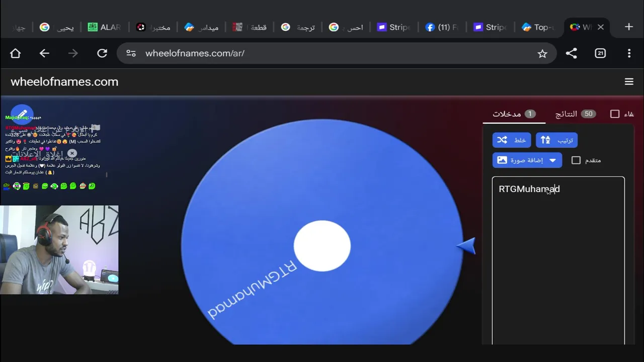Viewport: 644px width, 362px height.
Task: Click the webcam video overlay
Action: pos(59,250)
